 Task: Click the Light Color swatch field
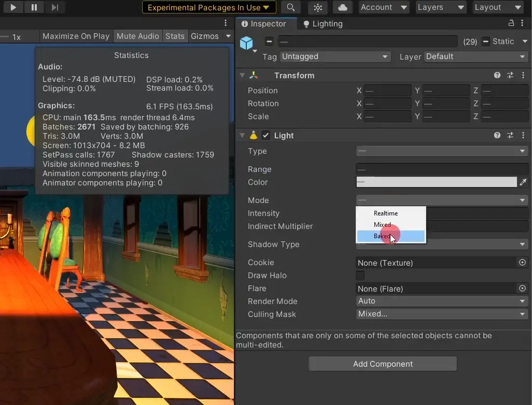click(436, 182)
